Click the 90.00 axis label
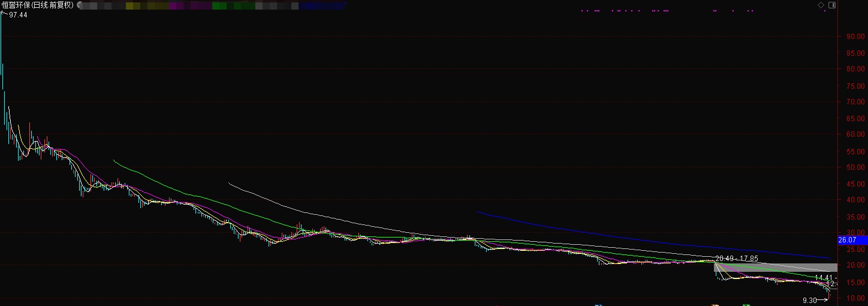This screenshot has height=306, width=868. point(855,36)
